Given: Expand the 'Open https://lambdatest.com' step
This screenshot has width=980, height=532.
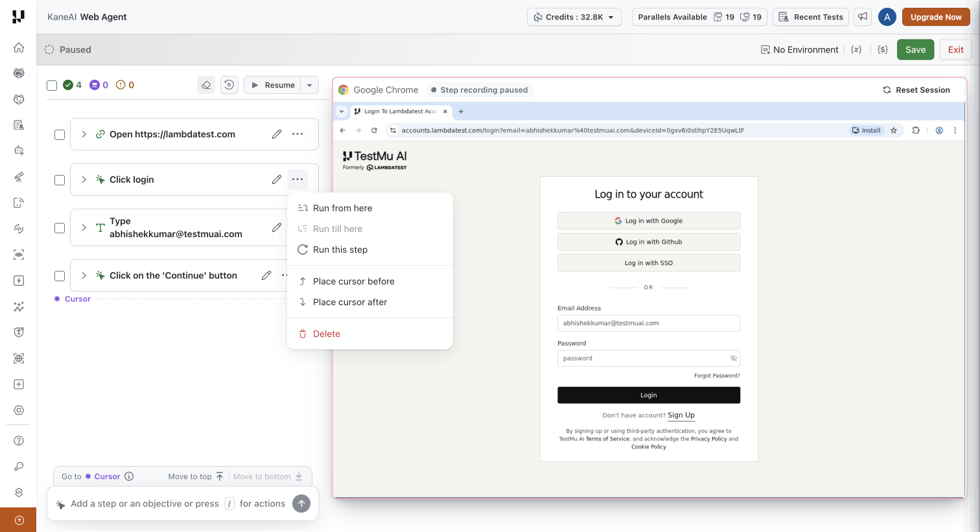Looking at the screenshot, I should pyautogui.click(x=84, y=134).
